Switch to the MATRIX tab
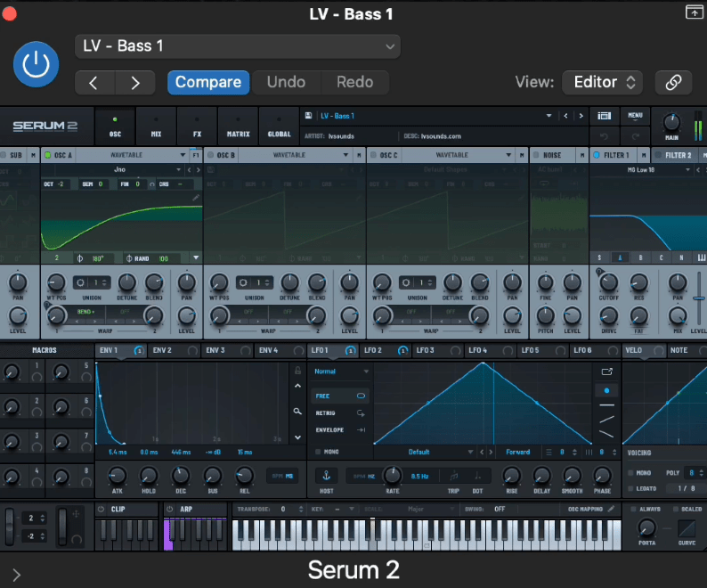This screenshot has width=707, height=588. [238, 127]
